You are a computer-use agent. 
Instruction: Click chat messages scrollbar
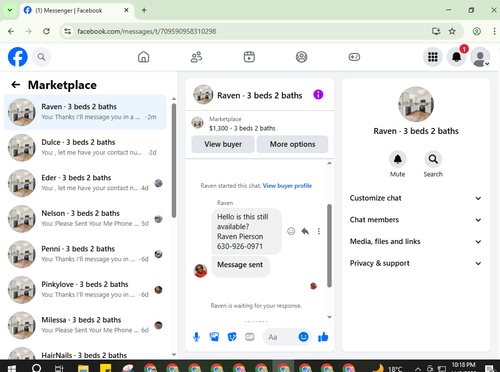tap(329, 245)
